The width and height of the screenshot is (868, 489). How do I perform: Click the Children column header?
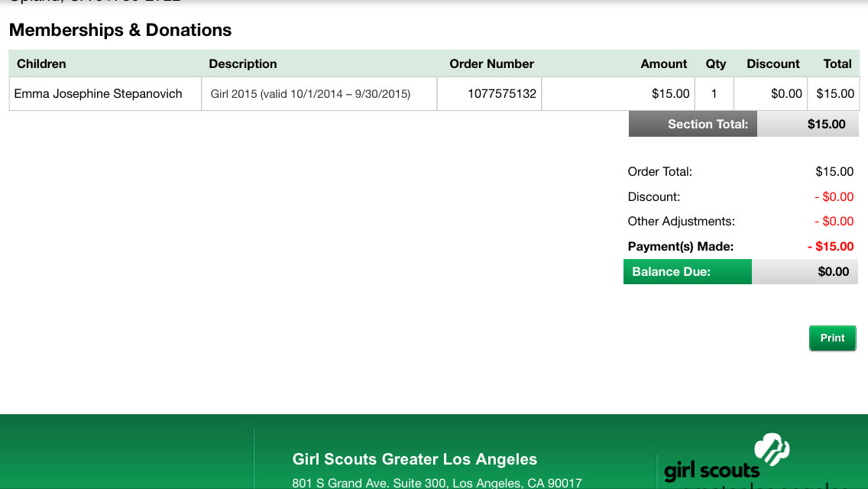pos(41,63)
